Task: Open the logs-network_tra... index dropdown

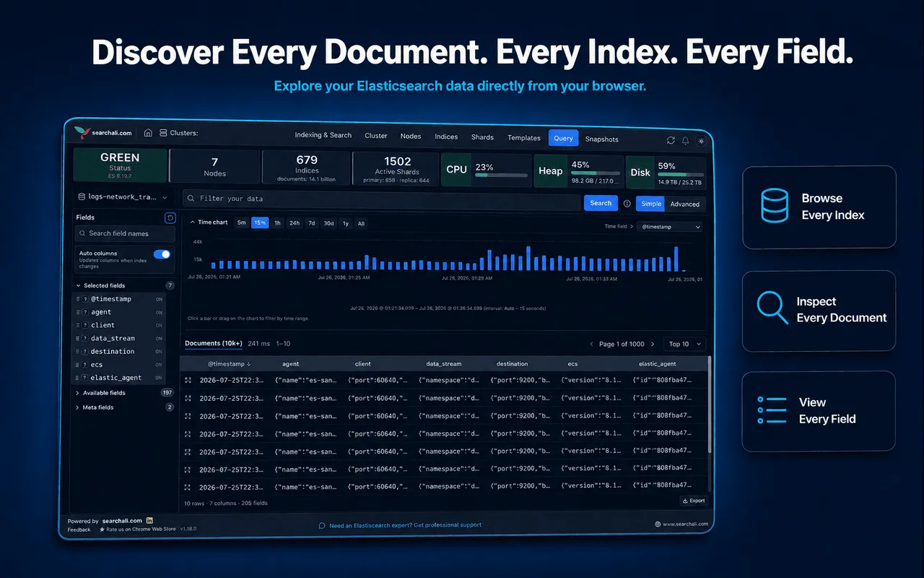Action: (x=123, y=197)
